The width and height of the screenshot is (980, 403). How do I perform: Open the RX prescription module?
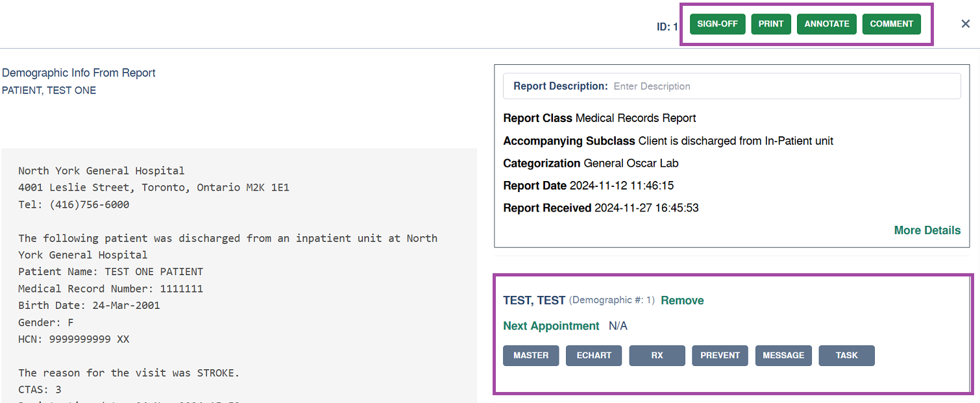657,355
